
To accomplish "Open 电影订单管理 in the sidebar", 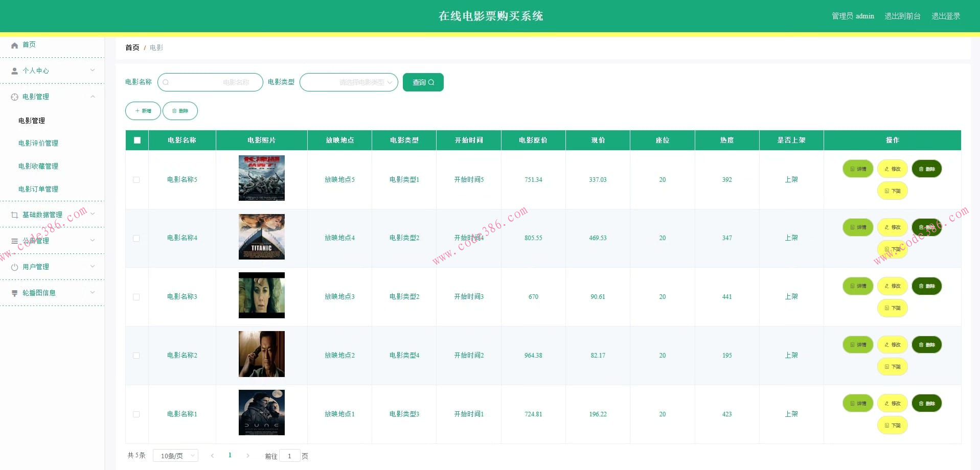I will click(x=38, y=189).
